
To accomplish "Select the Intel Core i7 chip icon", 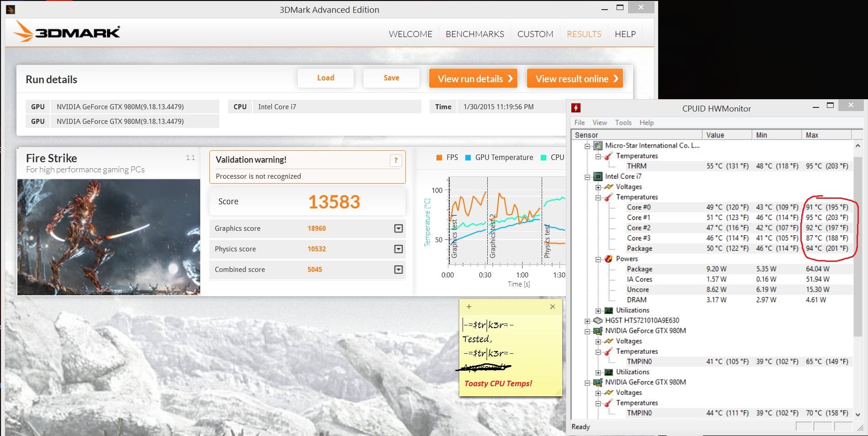I will pos(597,176).
